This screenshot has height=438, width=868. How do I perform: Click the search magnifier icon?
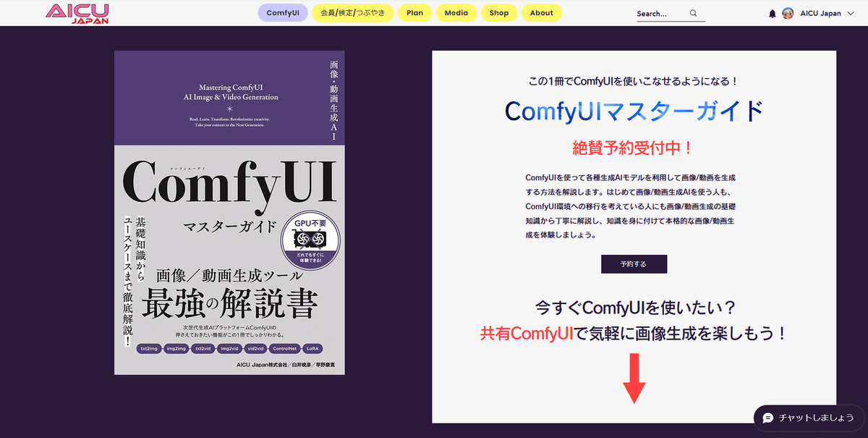[x=693, y=13]
